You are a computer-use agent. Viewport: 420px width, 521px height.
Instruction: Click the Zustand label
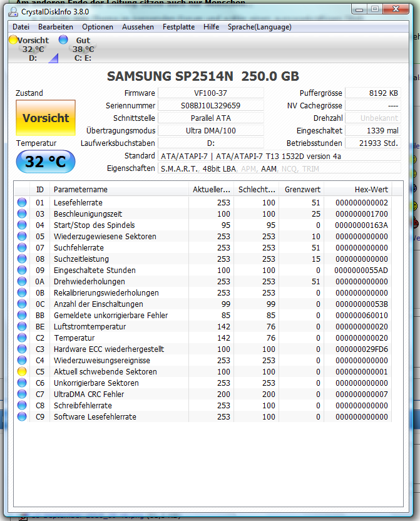[29, 93]
